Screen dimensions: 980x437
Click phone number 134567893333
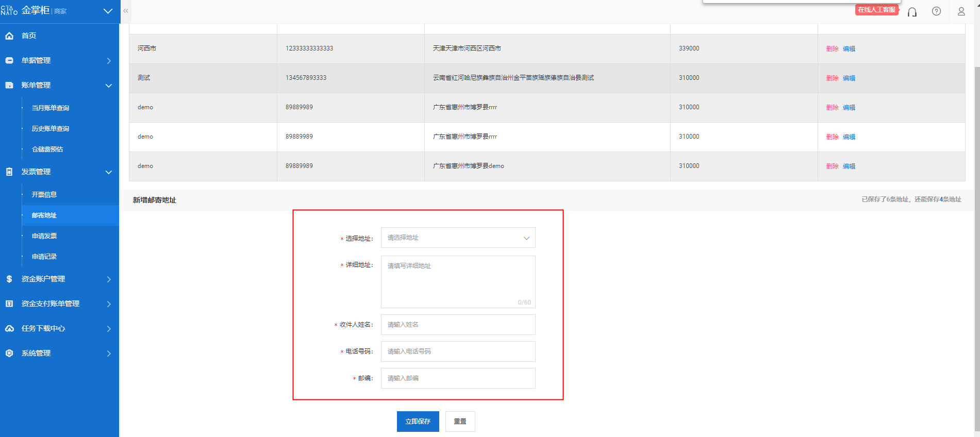[x=306, y=78]
